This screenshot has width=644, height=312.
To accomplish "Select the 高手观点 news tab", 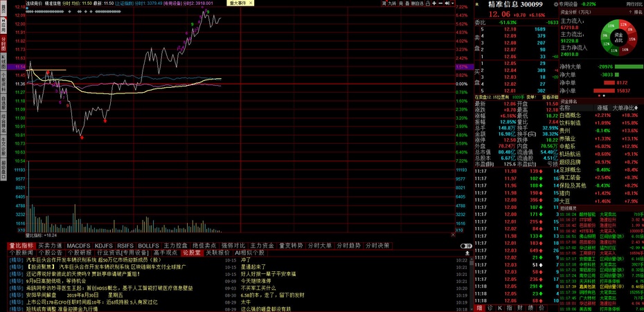I will 165,253.
